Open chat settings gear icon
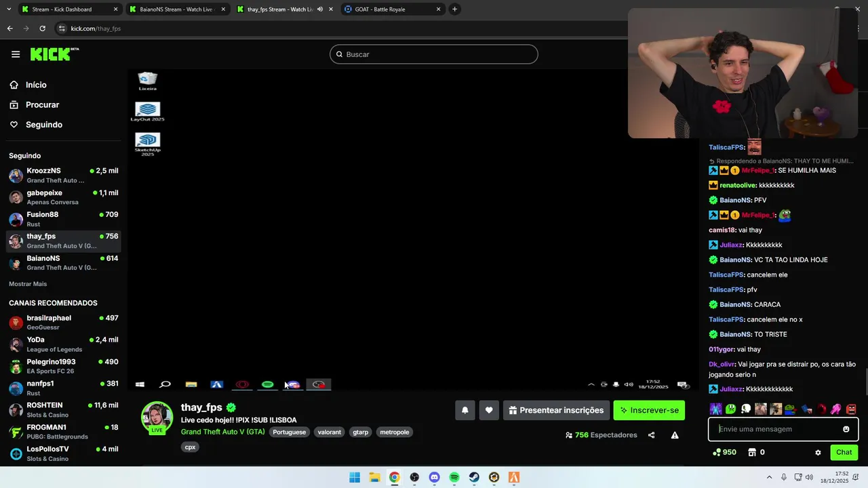This screenshot has width=868, height=488. pyautogui.click(x=818, y=452)
